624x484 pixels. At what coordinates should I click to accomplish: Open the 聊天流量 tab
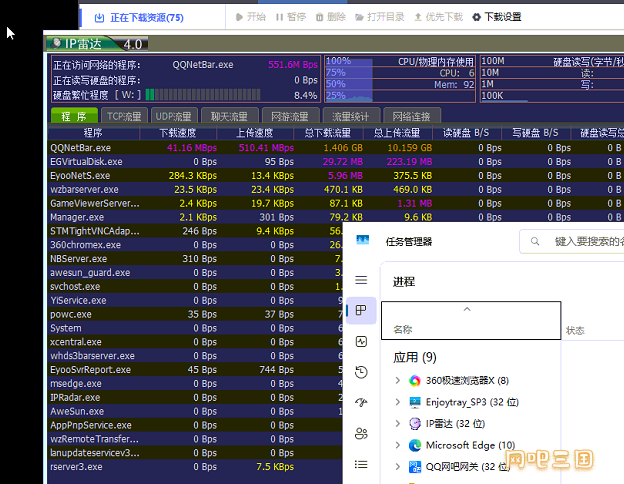click(x=230, y=116)
